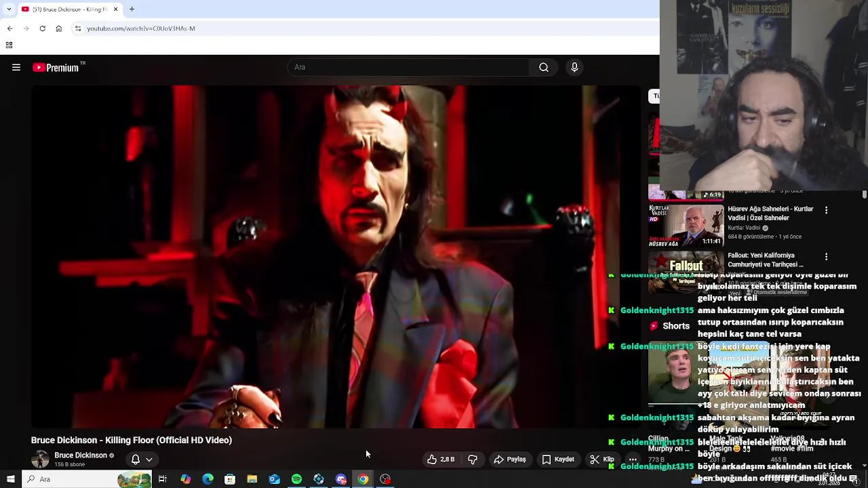868x488 pixels.
Task: Open Kurtlar Vadisi channel link in sidebar
Action: click(x=744, y=228)
